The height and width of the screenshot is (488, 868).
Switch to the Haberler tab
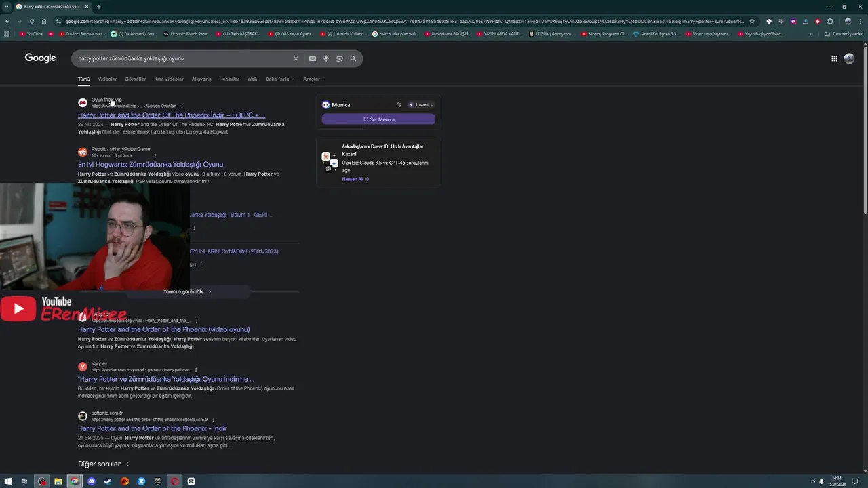229,79
